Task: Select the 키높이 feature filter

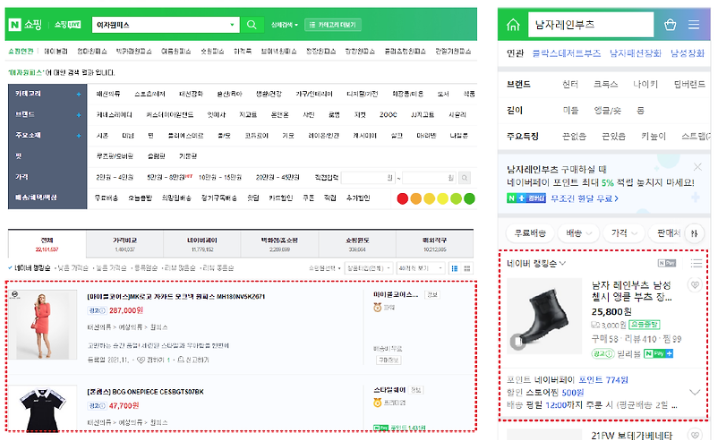Action: tap(653, 136)
